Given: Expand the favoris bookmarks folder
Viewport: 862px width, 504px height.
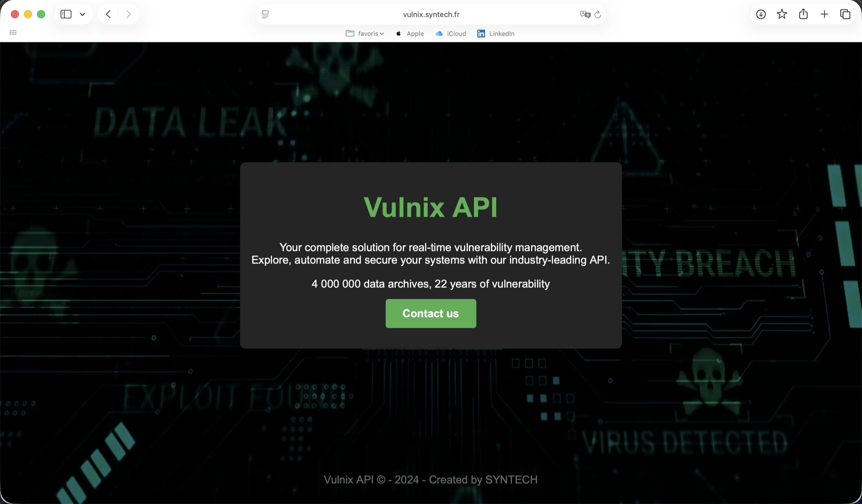Looking at the screenshot, I should point(365,34).
